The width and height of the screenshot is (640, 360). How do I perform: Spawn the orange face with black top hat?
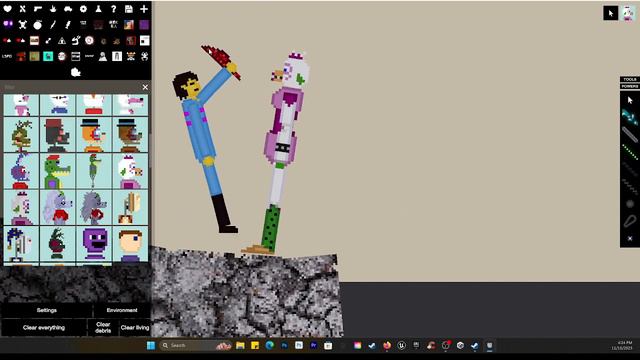[x=94, y=135]
